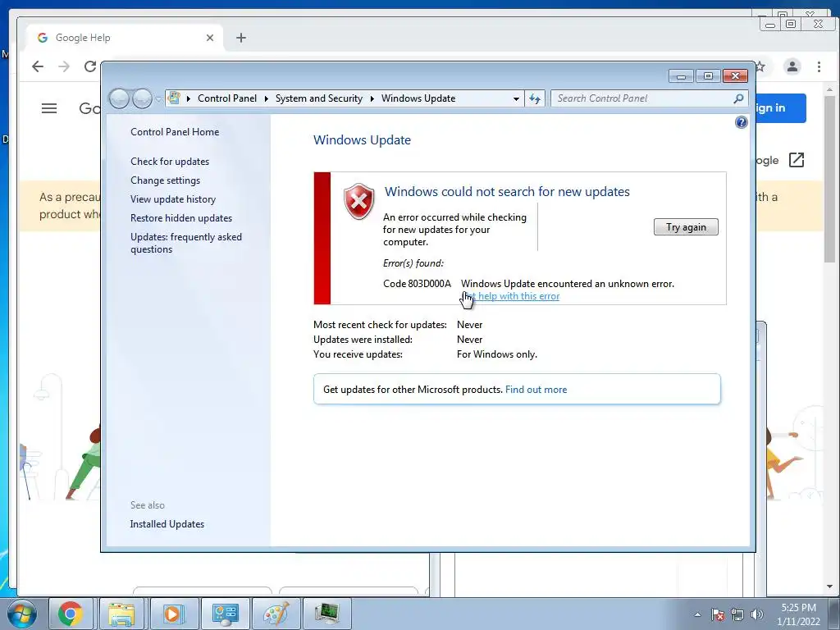Click the Windows Update breadcrumb
Screen dimensions: 840x630
[418, 98]
